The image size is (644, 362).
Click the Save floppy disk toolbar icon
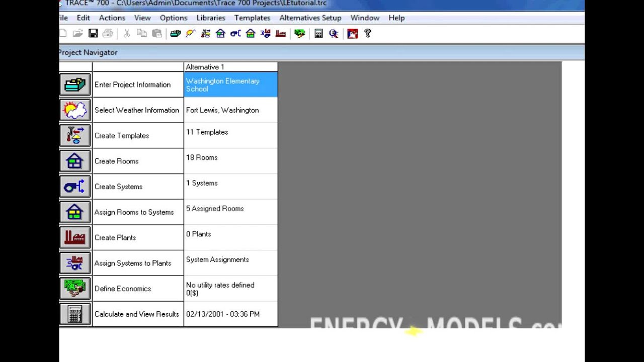pyautogui.click(x=93, y=34)
